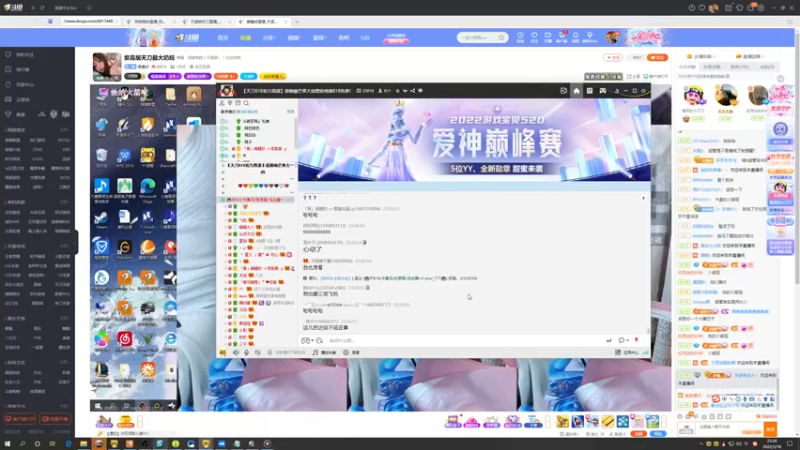This screenshot has width=800, height=450.
Task: Select the first gift icon in the gift bar
Action: 453,421
